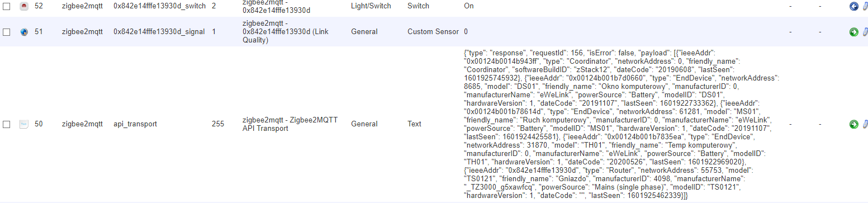Click the 'On' data value in row 52
868x203 pixels.
(469, 6)
